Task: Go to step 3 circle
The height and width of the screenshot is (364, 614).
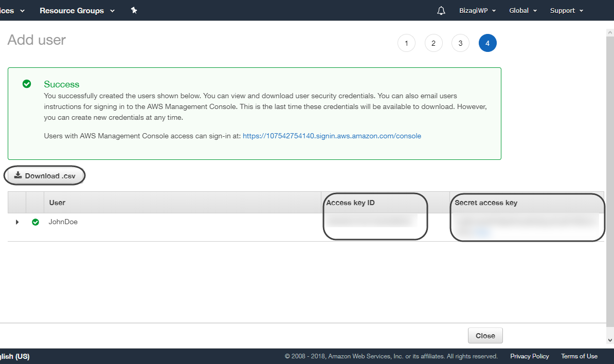Action: 460,43
